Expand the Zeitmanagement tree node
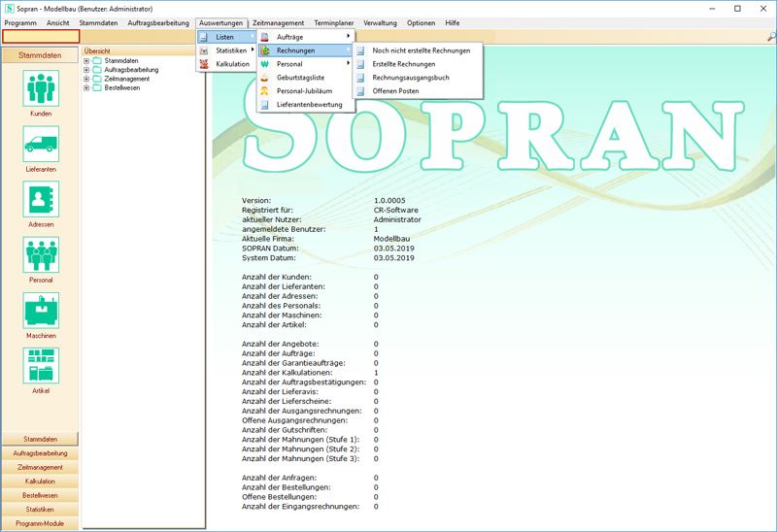This screenshot has height=532, width=777. pos(86,79)
